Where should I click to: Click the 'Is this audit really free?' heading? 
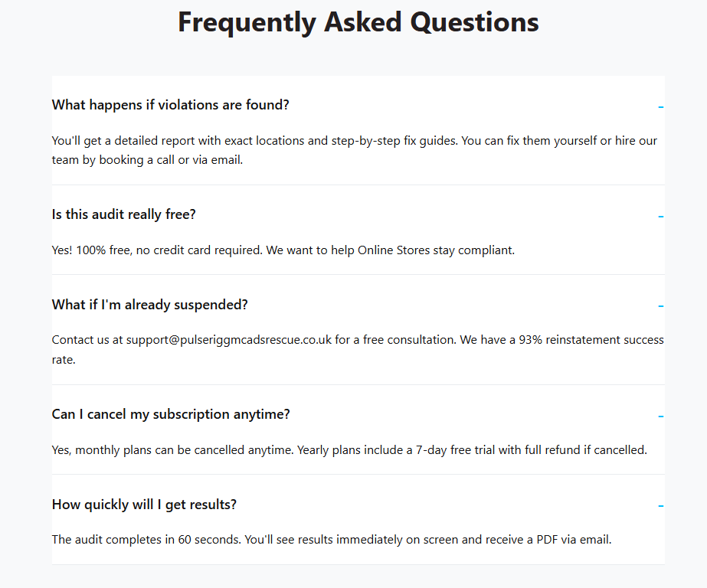124,214
